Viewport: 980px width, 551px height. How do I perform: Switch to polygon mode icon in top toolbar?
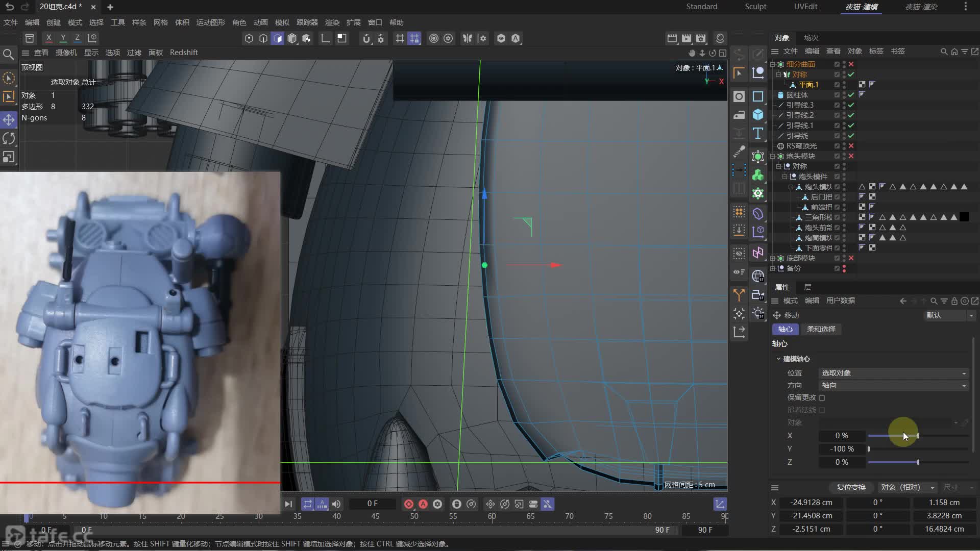(277, 38)
